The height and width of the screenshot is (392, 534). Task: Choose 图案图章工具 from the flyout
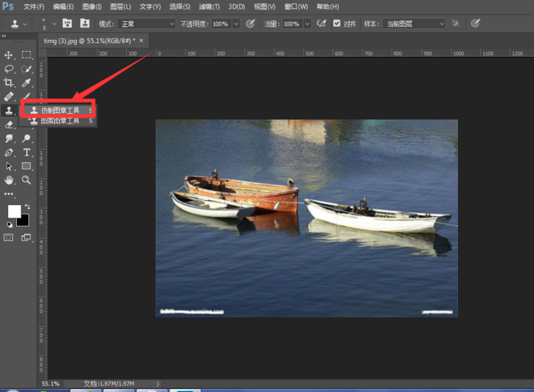60,120
